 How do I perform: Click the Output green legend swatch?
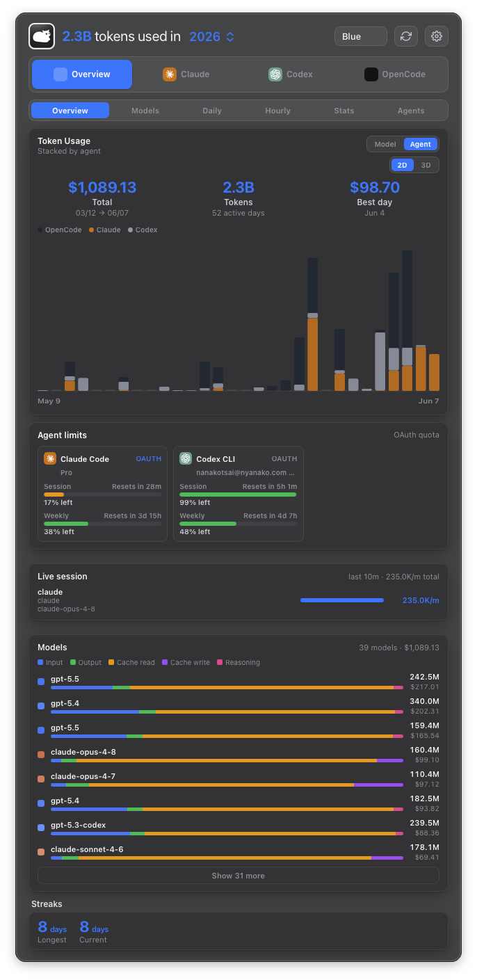pyautogui.click(x=73, y=663)
